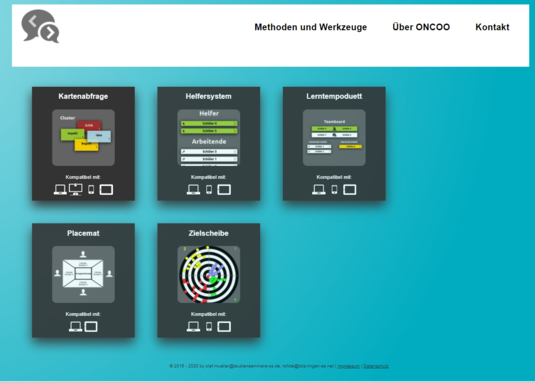Open the Datenschutz link in footer

point(376,366)
